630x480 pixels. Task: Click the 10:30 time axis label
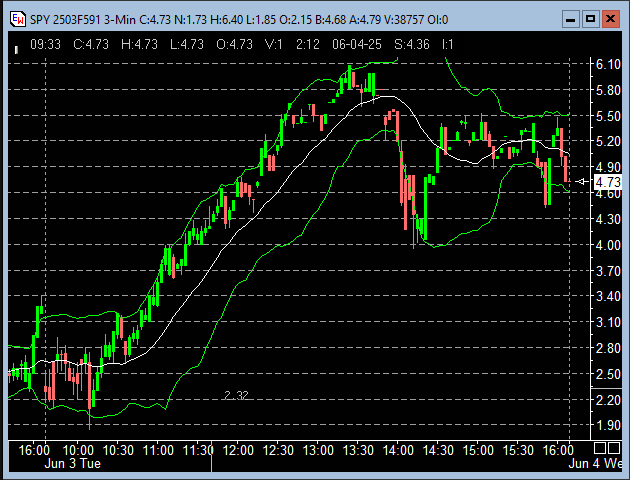[118, 450]
